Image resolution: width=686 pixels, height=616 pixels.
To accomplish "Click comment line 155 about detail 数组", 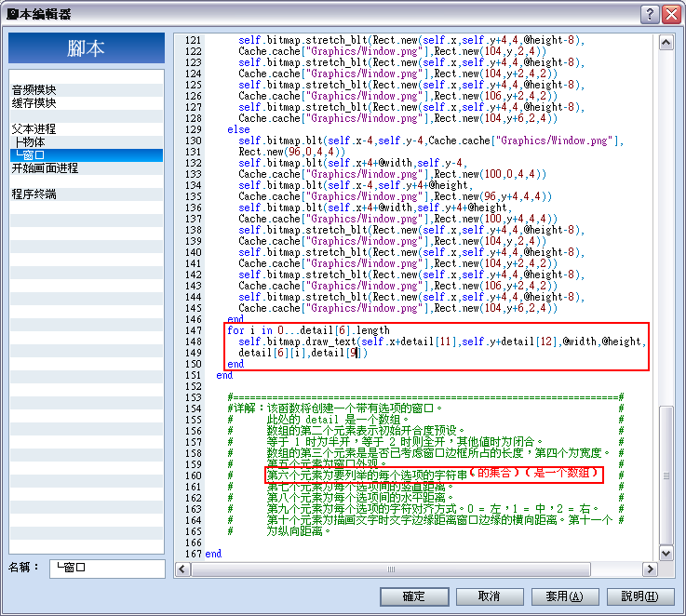I will (338, 420).
